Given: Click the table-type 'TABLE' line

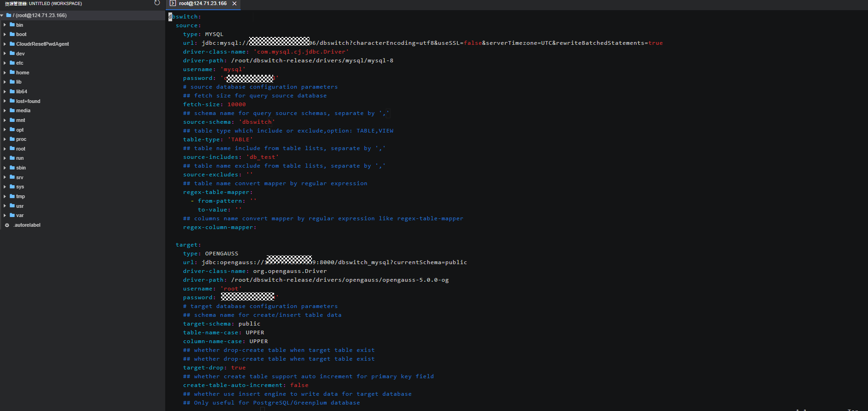Looking at the screenshot, I should 218,139.
